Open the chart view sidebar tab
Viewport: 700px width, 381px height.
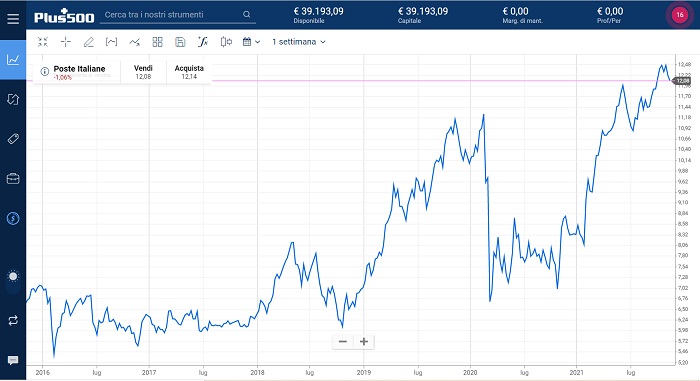13,59
